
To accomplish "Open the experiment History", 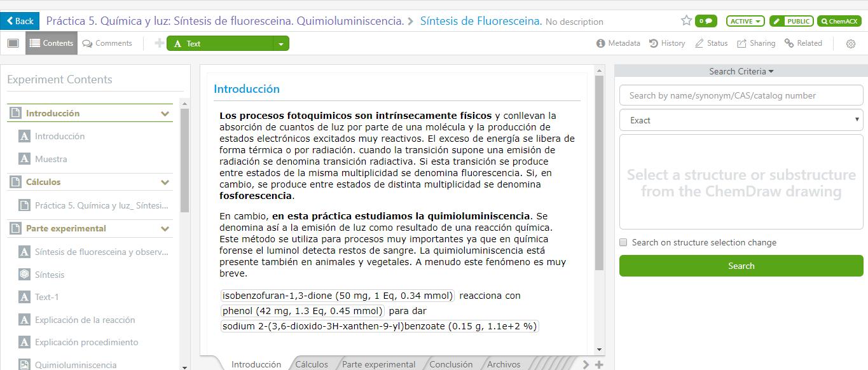I will coord(666,43).
